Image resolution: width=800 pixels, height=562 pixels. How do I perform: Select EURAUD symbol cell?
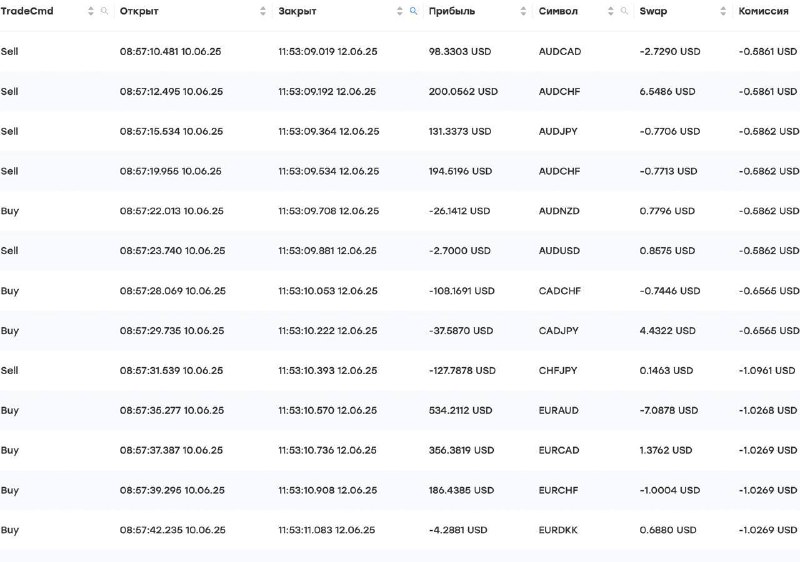[x=559, y=411]
